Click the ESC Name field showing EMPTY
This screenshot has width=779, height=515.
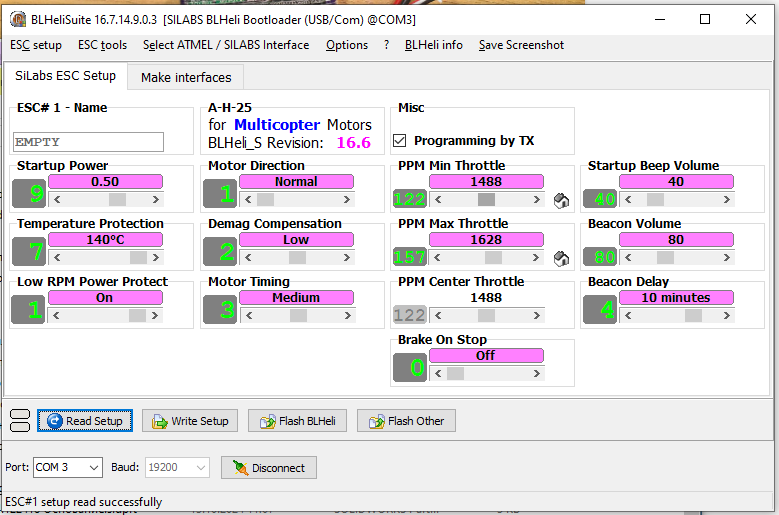click(88, 142)
